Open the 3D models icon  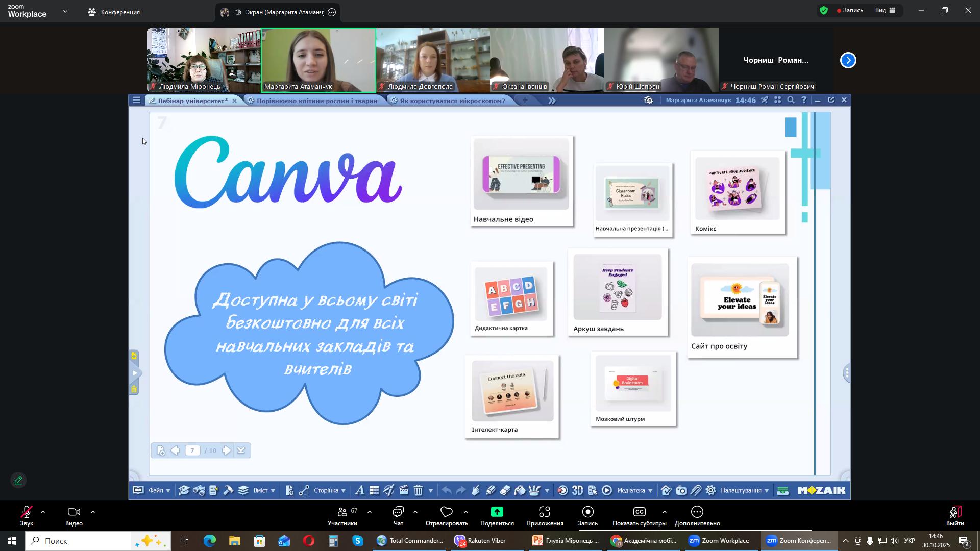click(x=577, y=491)
